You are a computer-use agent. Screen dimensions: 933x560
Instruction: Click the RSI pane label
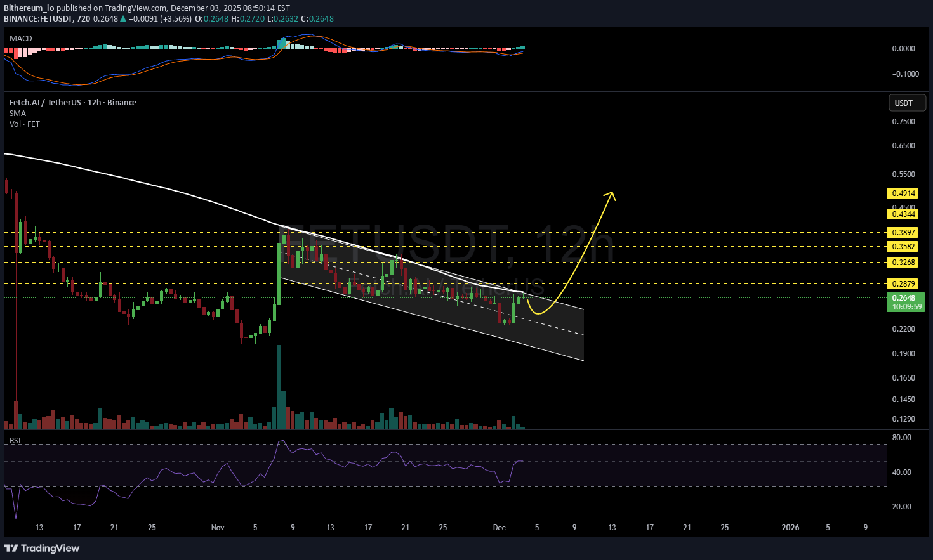point(15,441)
